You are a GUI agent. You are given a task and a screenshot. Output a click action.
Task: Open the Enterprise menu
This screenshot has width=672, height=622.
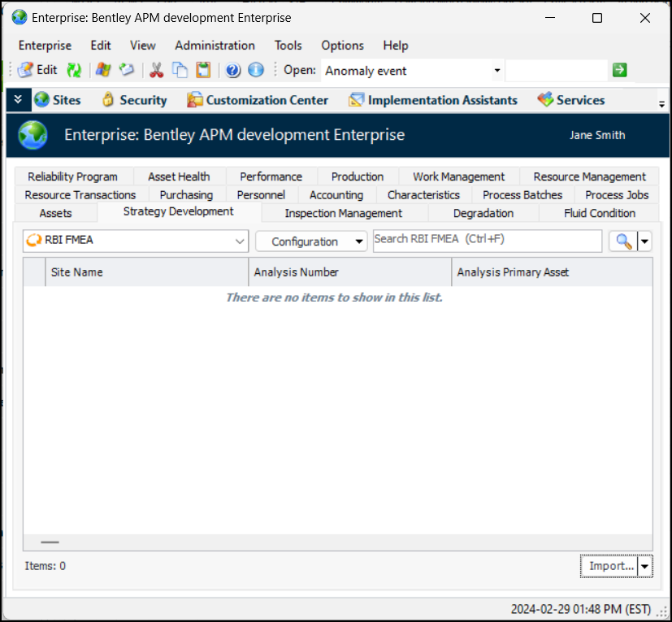(45, 46)
